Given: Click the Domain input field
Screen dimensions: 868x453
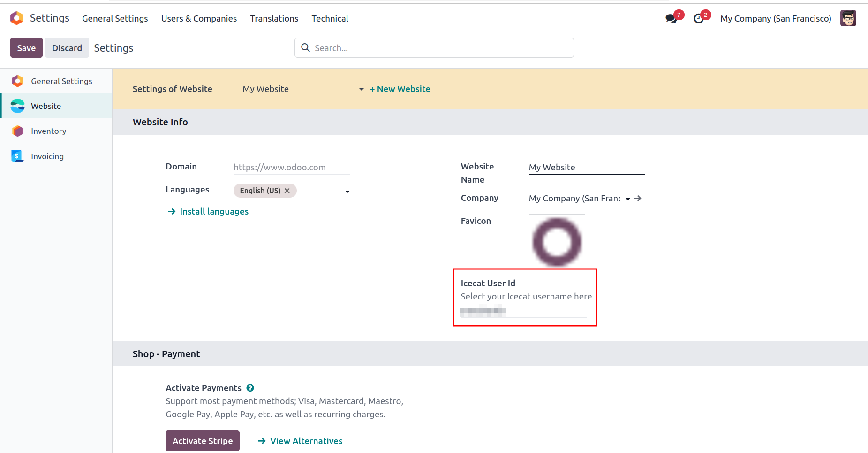Looking at the screenshot, I should [x=291, y=168].
